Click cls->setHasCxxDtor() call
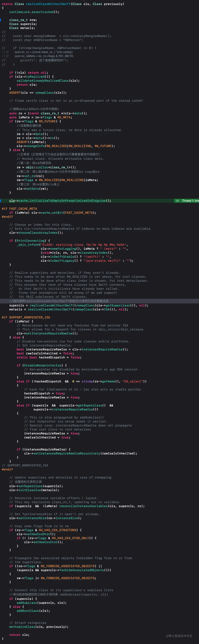The image size is (199, 644). click(36, 534)
